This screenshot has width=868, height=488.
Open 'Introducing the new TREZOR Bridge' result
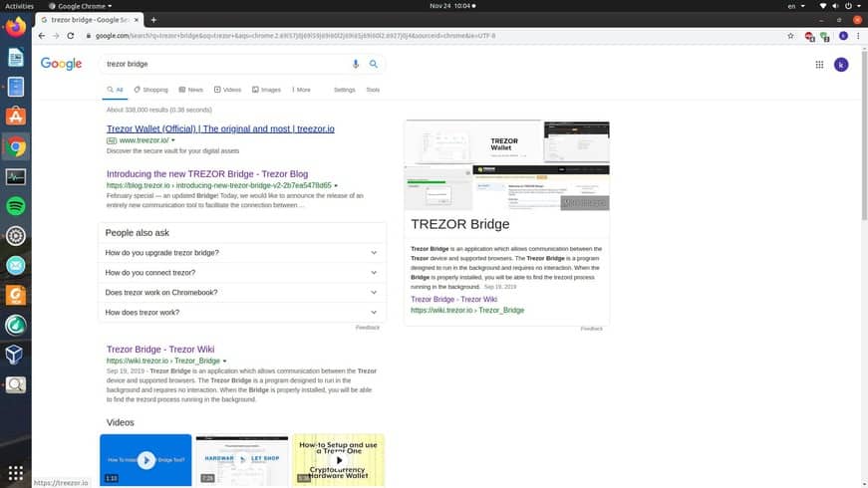pyautogui.click(x=207, y=173)
